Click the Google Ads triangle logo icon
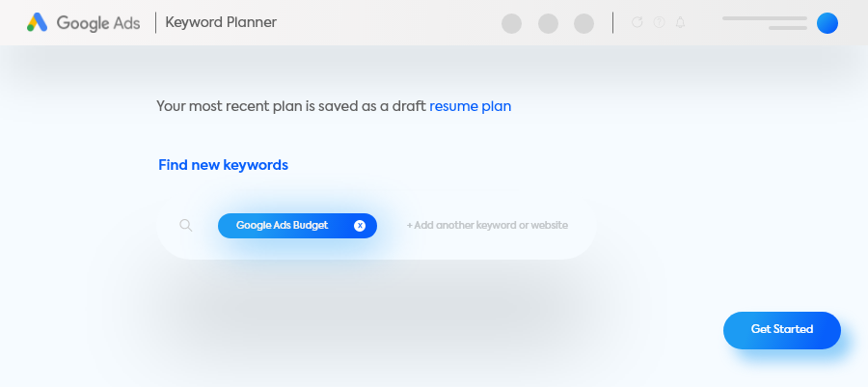Viewport: 868px width, 387px height. [37, 22]
